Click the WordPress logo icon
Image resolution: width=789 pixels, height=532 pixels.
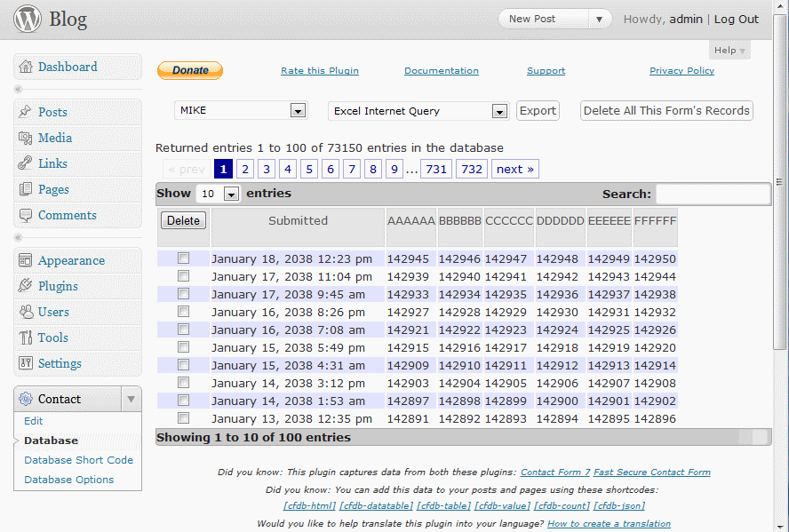[28, 19]
